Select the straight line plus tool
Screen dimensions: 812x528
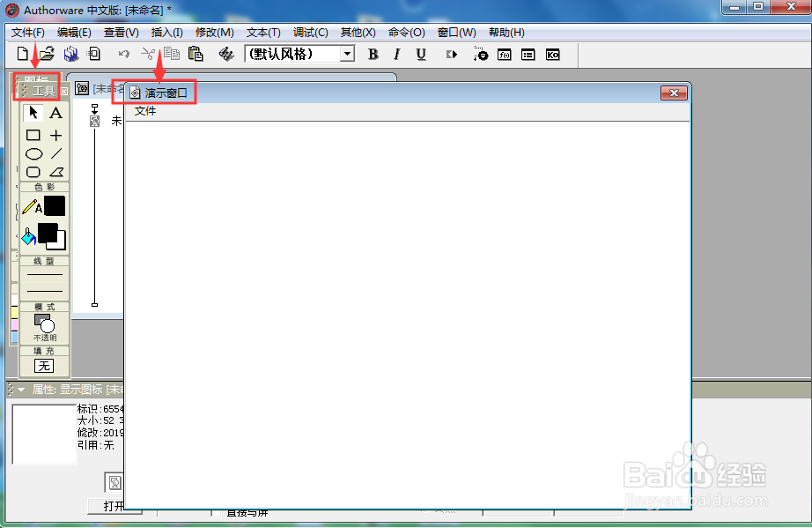(56, 135)
